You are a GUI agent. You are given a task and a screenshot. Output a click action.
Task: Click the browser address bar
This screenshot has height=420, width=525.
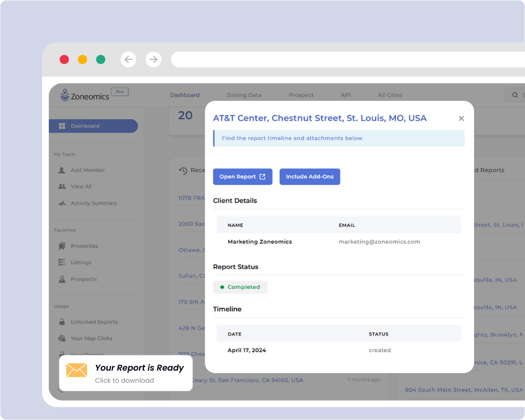[x=346, y=59]
